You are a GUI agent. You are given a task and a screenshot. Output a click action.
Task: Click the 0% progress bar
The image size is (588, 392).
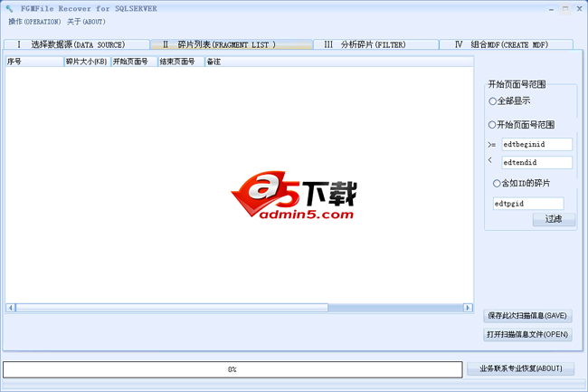[232, 369]
